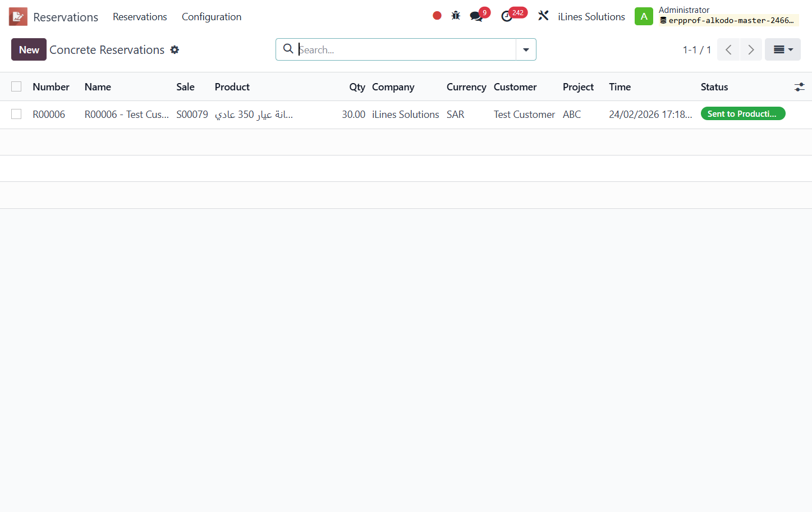Image resolution: width=812 pixels, height=512 pixels.
Task: Sort by the Name column header
Action: [98, 87]
